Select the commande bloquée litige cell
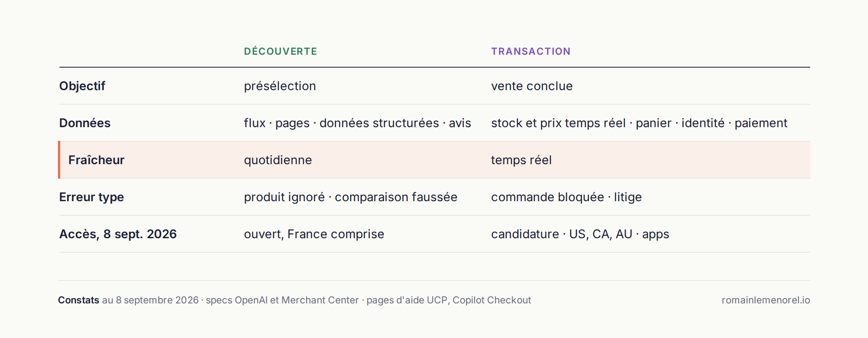This screenshot has height=338, width=868. [566, 197]
